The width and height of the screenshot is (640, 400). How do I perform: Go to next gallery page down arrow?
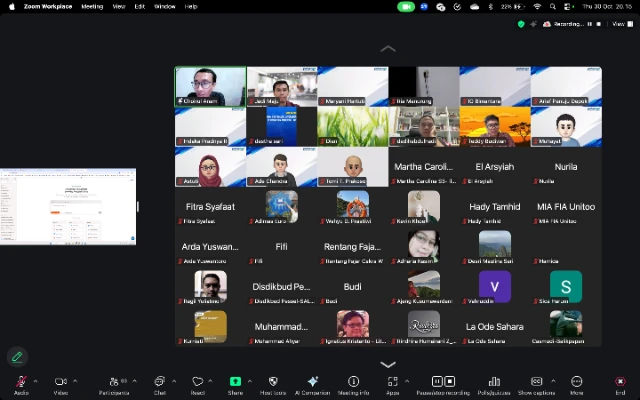coord(388,364)
